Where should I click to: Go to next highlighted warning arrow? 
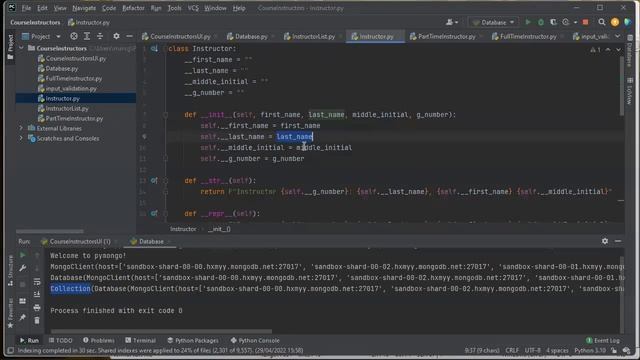tap(618, 49)
